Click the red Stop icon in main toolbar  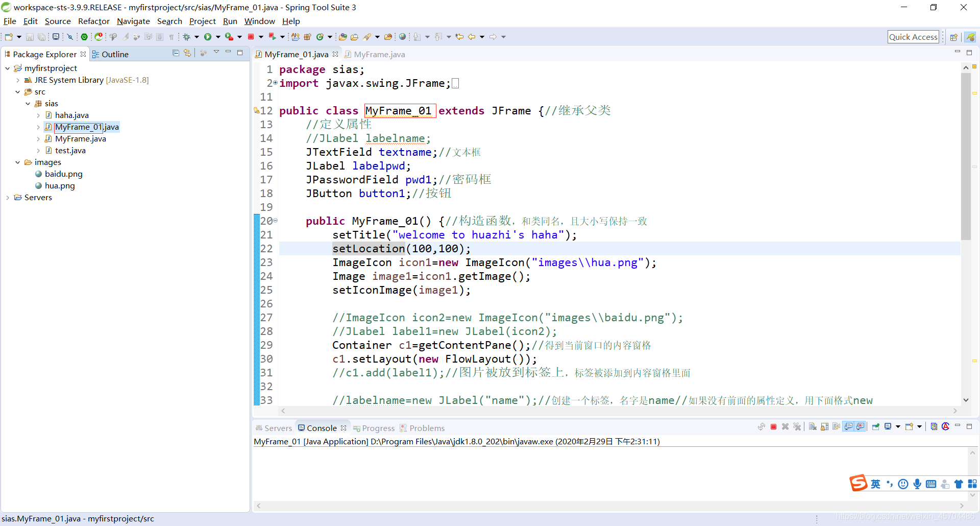coord(251,37)
